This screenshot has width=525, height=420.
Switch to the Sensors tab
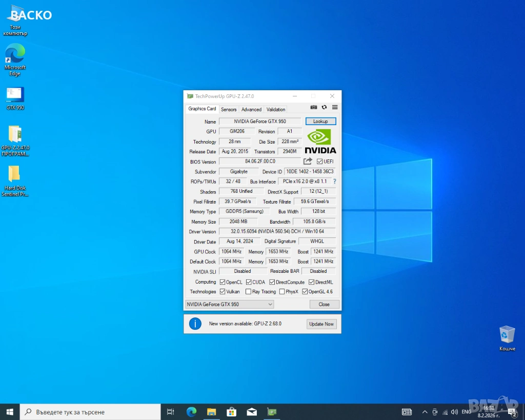point(229,109)
